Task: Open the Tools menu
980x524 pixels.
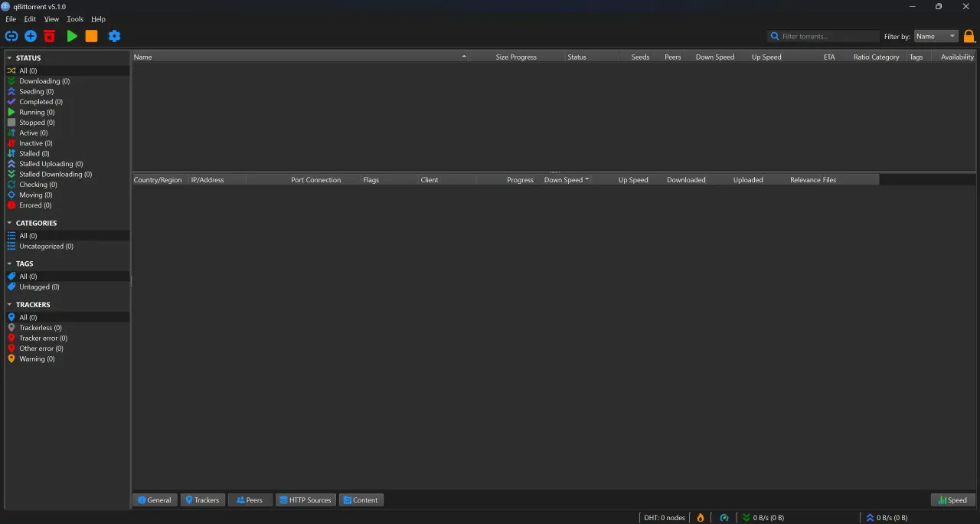Action: [x=75, y=19]
